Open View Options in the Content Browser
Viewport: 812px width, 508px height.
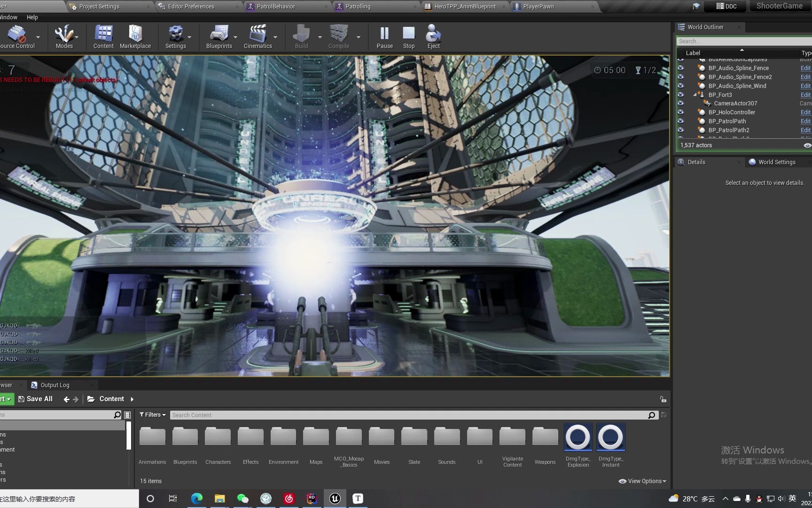pyautogui.click(x=642, y=481)
